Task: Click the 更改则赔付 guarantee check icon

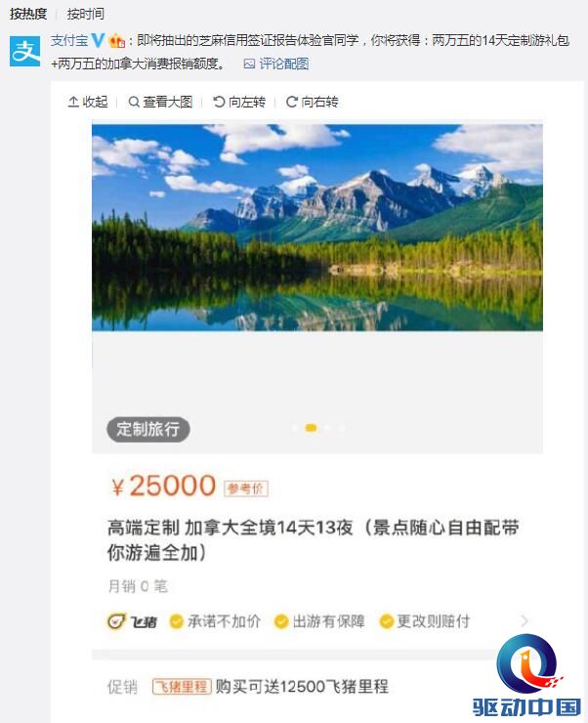Action: pyautogui.click(x=386, y=621)
